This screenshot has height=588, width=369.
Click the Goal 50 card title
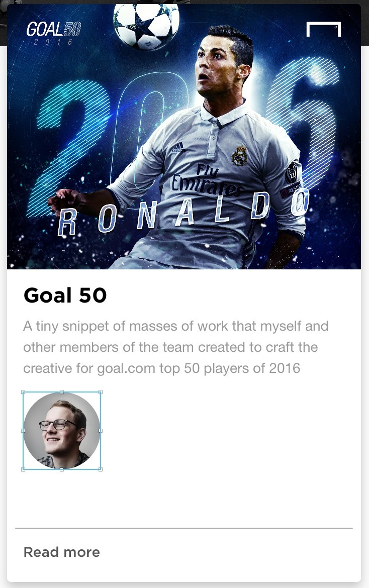65,295
